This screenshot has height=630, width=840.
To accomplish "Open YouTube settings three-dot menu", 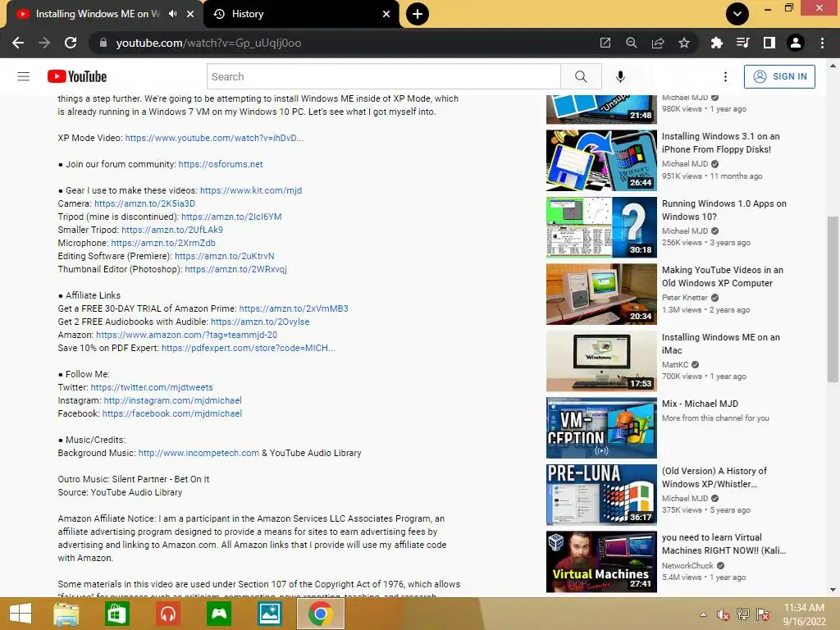I will point(725,76).
